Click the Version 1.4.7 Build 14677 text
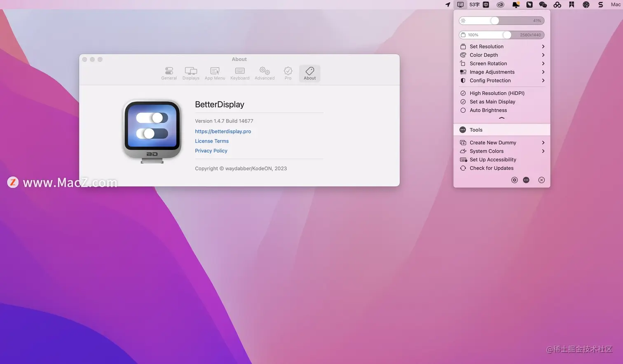The width and height of the screenshot is (623, 364). [224, 121]
